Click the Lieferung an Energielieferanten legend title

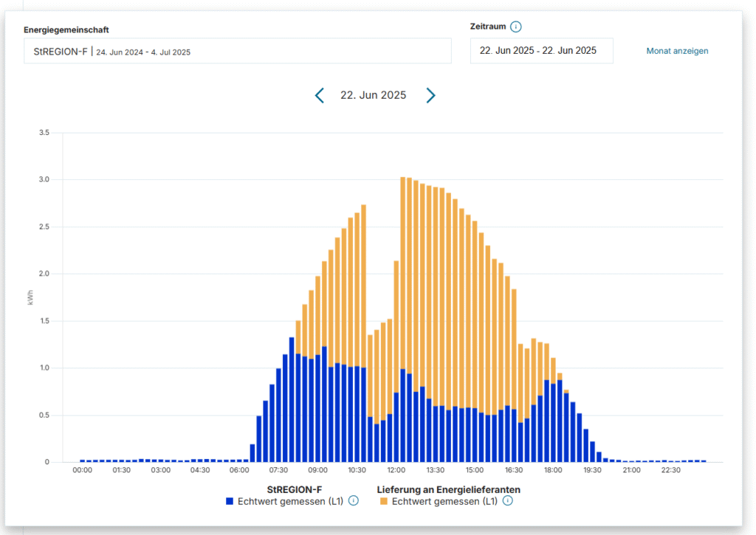tap(448, 489)
